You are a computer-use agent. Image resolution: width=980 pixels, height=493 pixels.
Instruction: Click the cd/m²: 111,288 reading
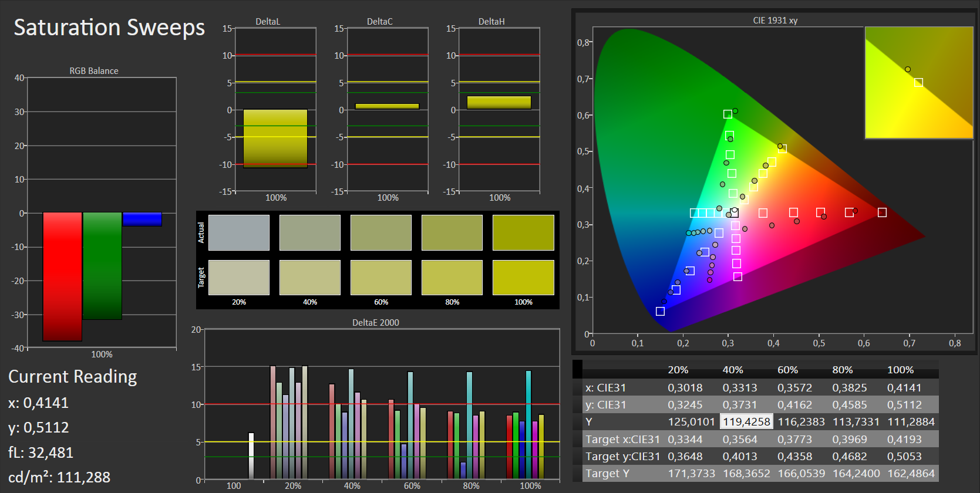point(59,477)
